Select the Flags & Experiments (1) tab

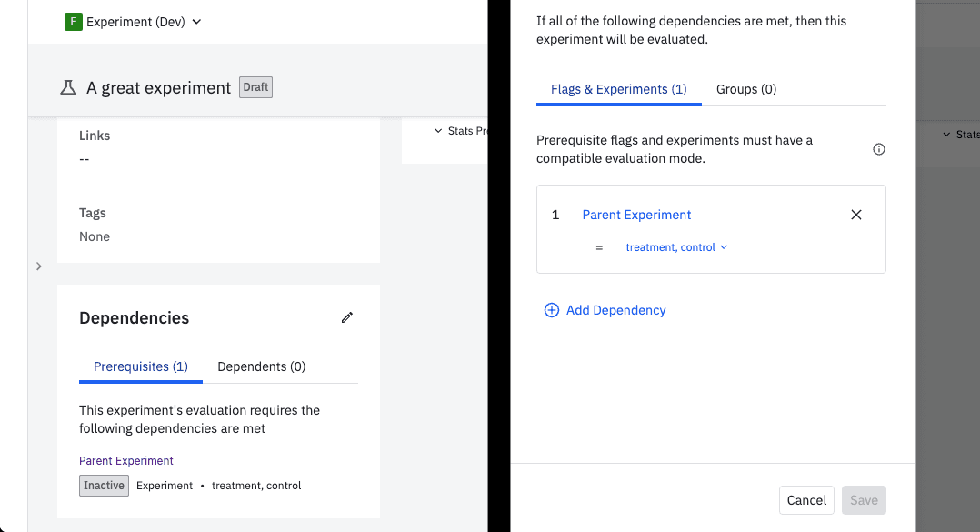[x=618, y=89]
